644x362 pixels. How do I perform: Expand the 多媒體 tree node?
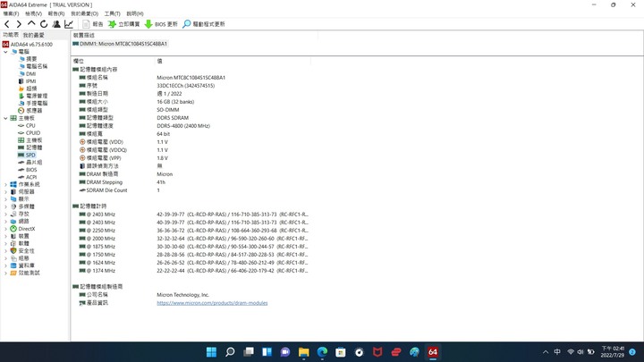(5, 206)
